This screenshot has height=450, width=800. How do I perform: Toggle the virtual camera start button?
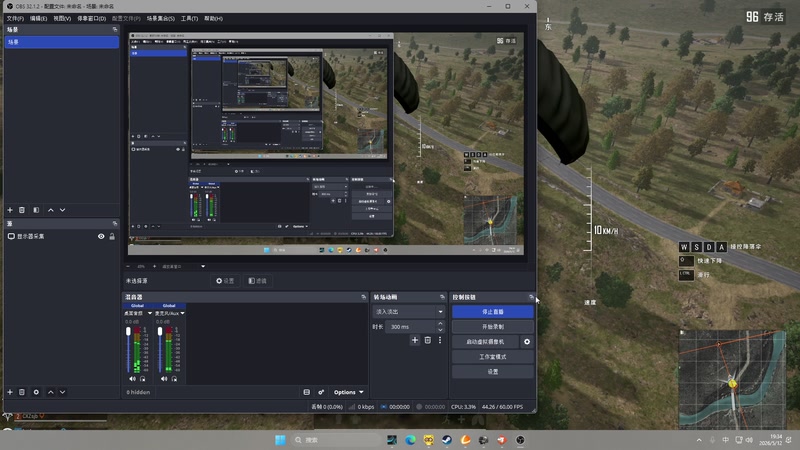[x=485, y=341]
